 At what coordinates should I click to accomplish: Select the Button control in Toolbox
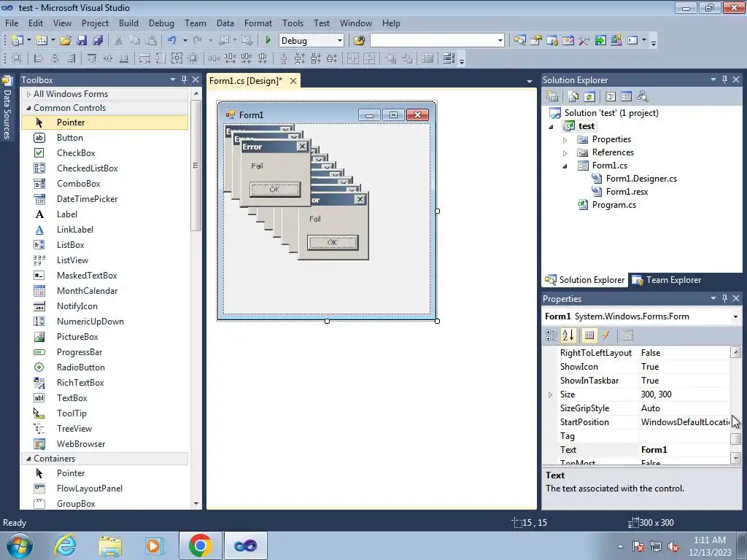click(x=105, y=138)
